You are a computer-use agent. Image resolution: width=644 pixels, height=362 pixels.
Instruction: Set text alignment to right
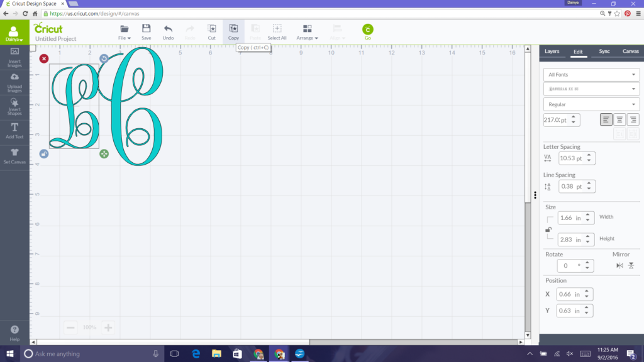tap(633, 119)
